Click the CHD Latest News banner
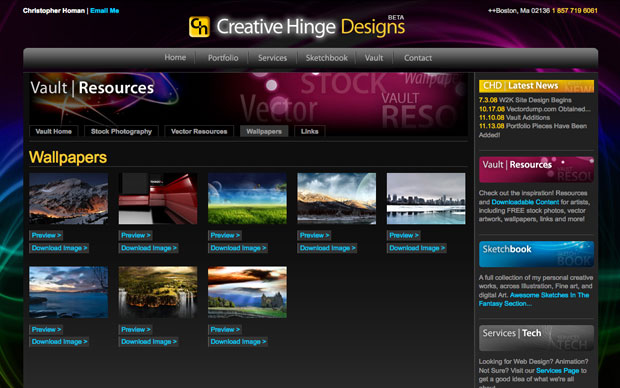The height and width of the screenshot is (388, 620). pyautogui.click(x=536, y=86)
